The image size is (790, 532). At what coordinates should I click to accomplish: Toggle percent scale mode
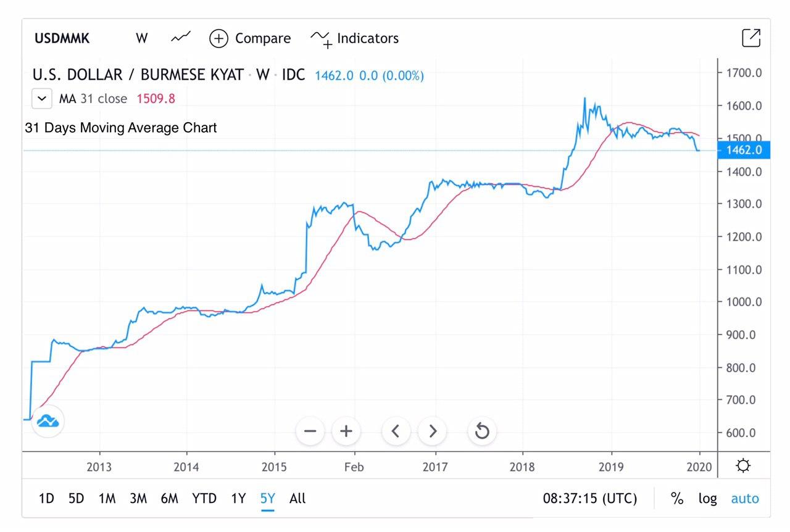click(x=677, y=499)
